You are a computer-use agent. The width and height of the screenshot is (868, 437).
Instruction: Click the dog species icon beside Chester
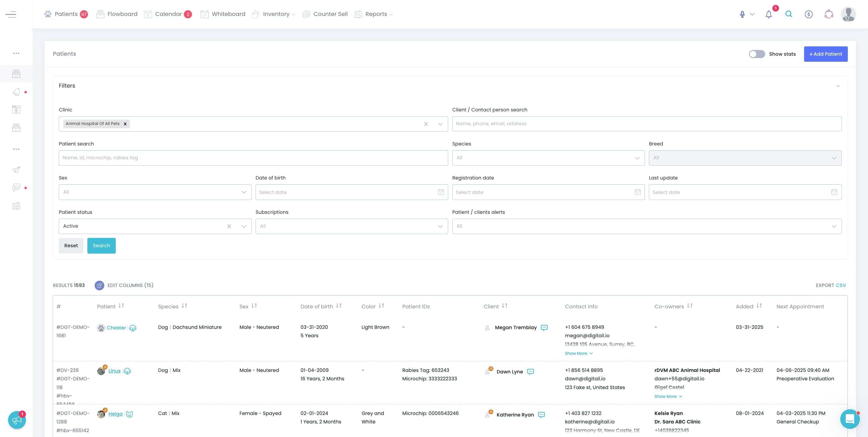(x=133, y=328)
